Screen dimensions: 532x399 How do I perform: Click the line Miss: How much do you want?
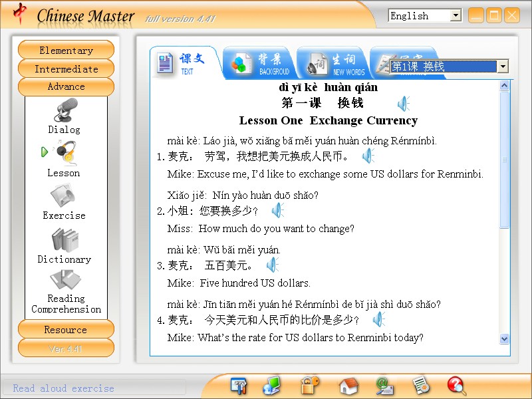(x=261, y=228)
